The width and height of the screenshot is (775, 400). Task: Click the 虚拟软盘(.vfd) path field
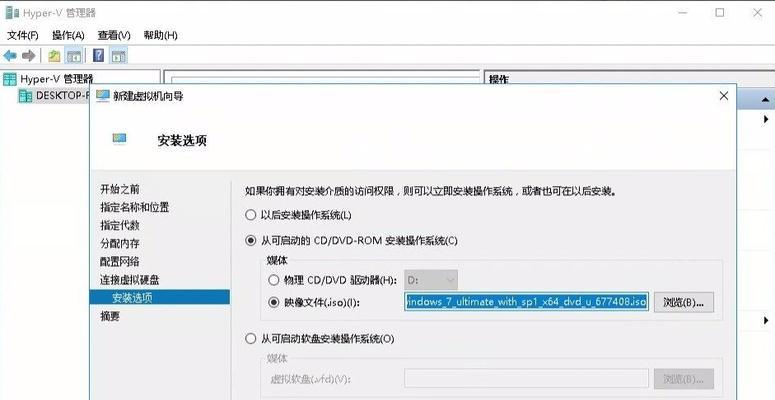526,379
